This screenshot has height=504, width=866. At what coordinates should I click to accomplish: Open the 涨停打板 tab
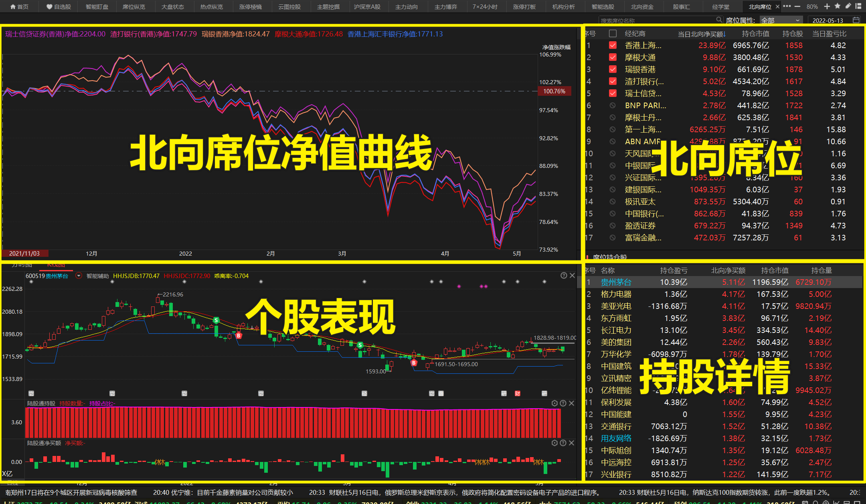pos(524,6)
